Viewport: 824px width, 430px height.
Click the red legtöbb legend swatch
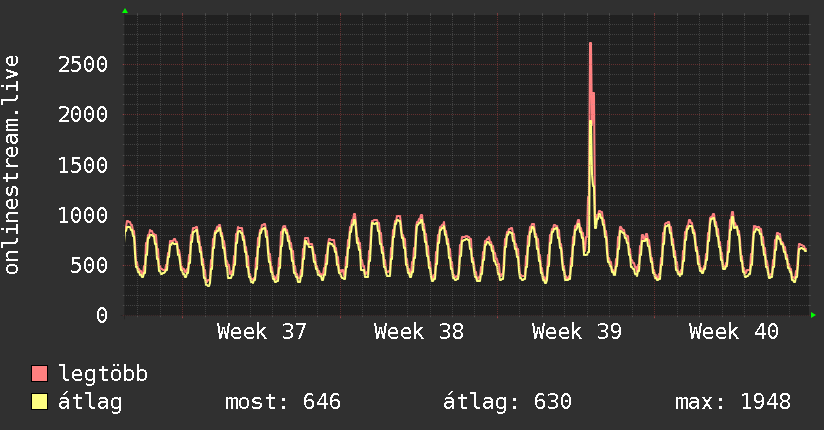click(39, 373)
